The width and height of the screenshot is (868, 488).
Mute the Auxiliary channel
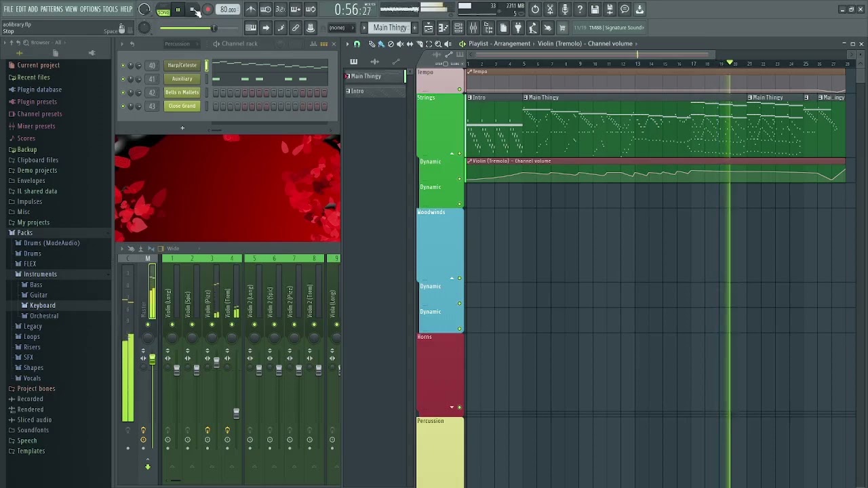123,79
